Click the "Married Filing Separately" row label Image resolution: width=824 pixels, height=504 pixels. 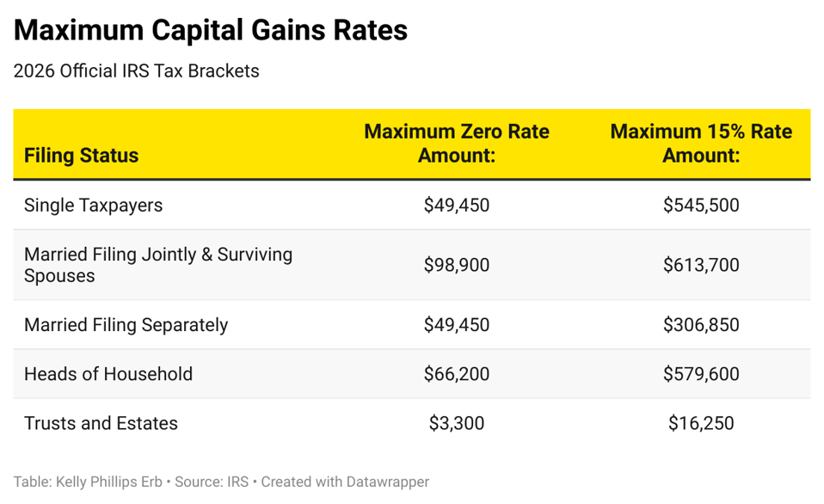tap(126, 325)
